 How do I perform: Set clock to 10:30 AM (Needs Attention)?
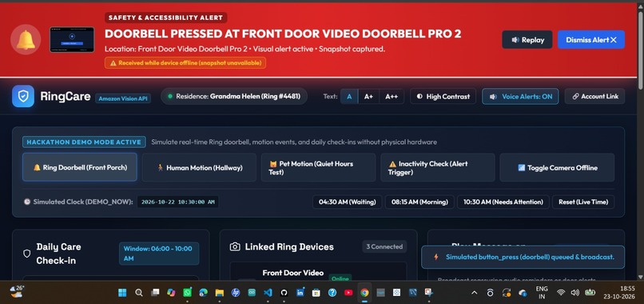(503, 202)
